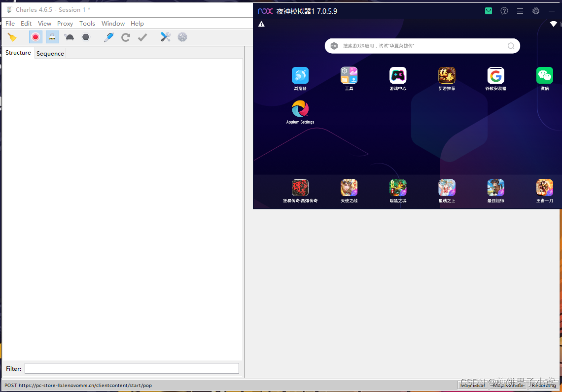The height and width of the screenshot is (392, 562).
Task: Click the Map Remote status bar button
Action: [x=508, y=385]
